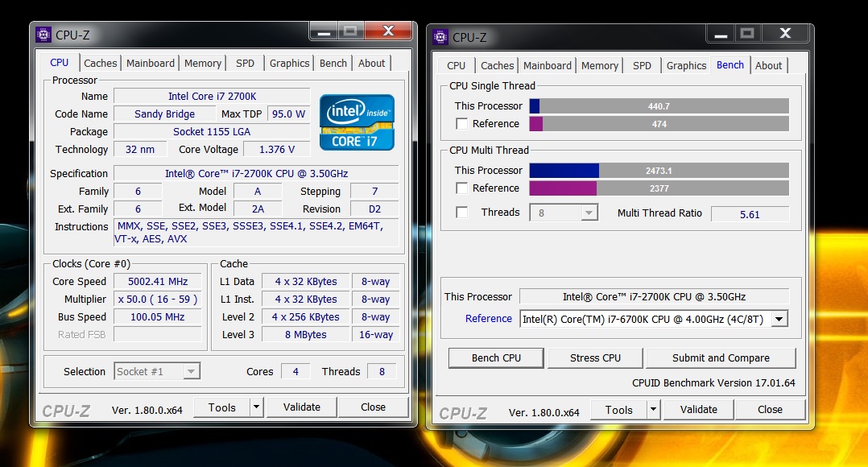The image size is (868, 467).
Task: Enable the Single Thread Reference checkbox
Action: [x=461, y=124]
